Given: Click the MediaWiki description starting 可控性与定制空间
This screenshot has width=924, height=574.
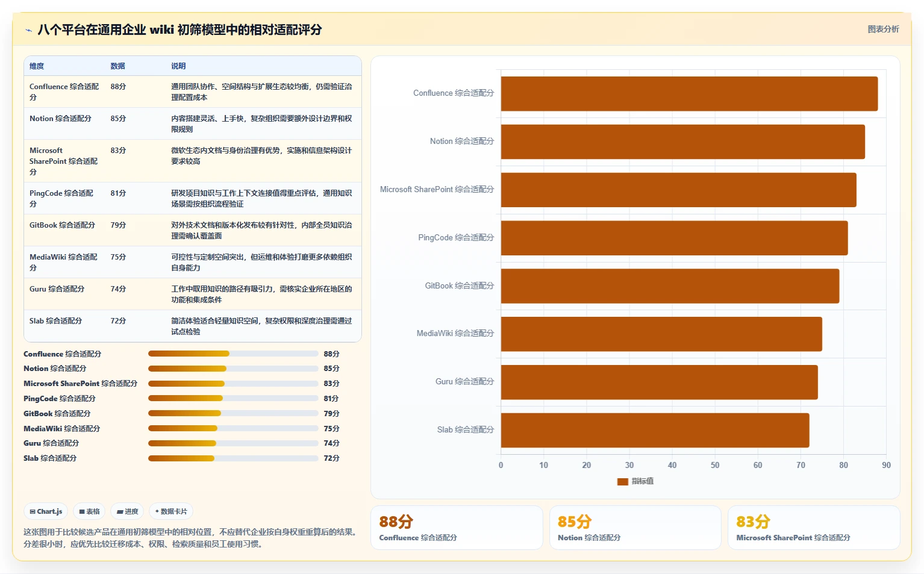Looking at the screenshot, I should (261, 262).
